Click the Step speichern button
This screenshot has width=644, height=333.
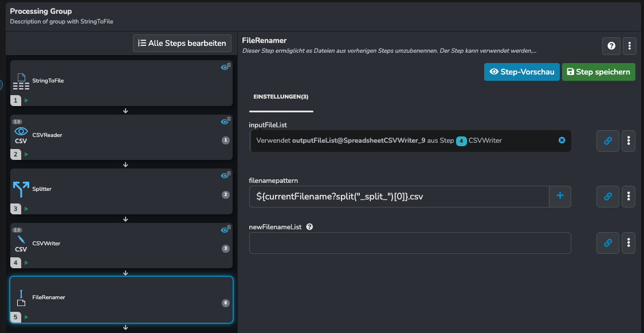click(x=598, y=72)
